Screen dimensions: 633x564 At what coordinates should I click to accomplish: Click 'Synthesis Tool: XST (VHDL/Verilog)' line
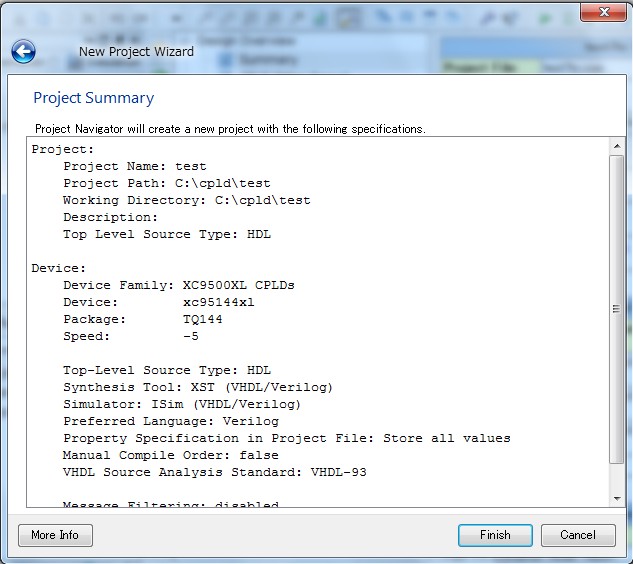(x=198, y=387)
